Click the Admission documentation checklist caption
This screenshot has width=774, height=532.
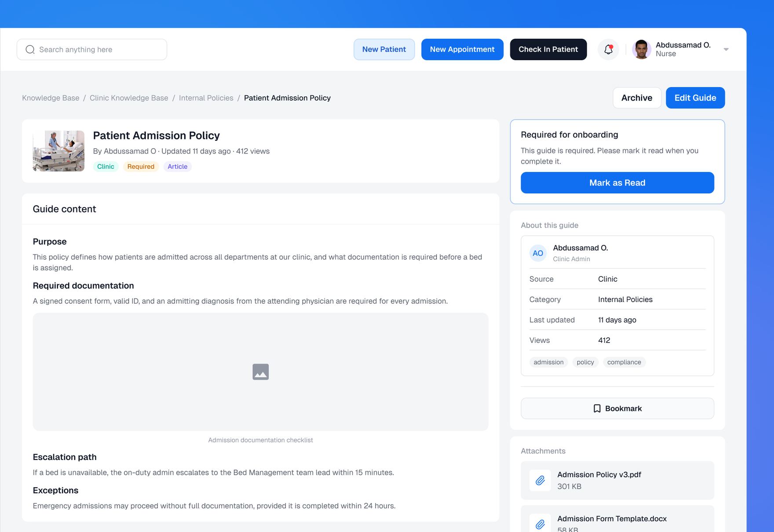point(261,440)
